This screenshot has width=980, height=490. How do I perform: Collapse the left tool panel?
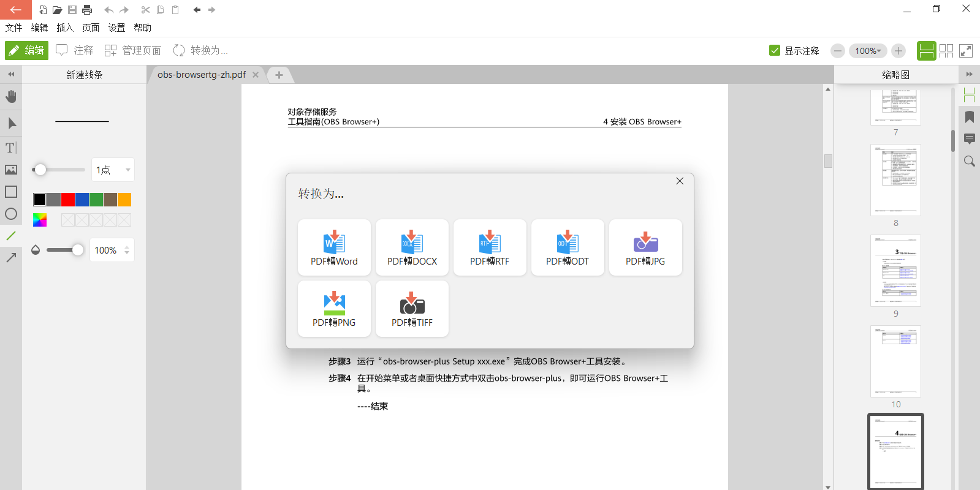pos(11,74)
